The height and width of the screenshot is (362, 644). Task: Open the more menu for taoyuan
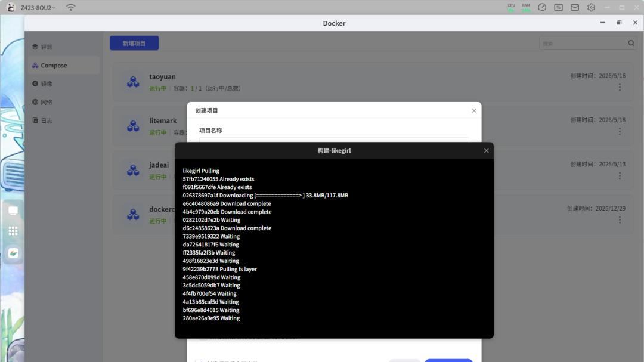[620, 88]
